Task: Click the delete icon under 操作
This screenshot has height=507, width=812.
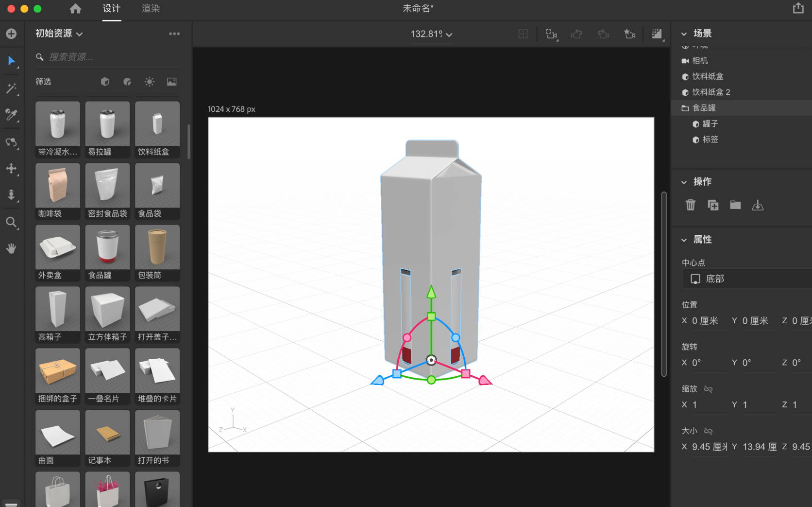Action: point(691,205)
